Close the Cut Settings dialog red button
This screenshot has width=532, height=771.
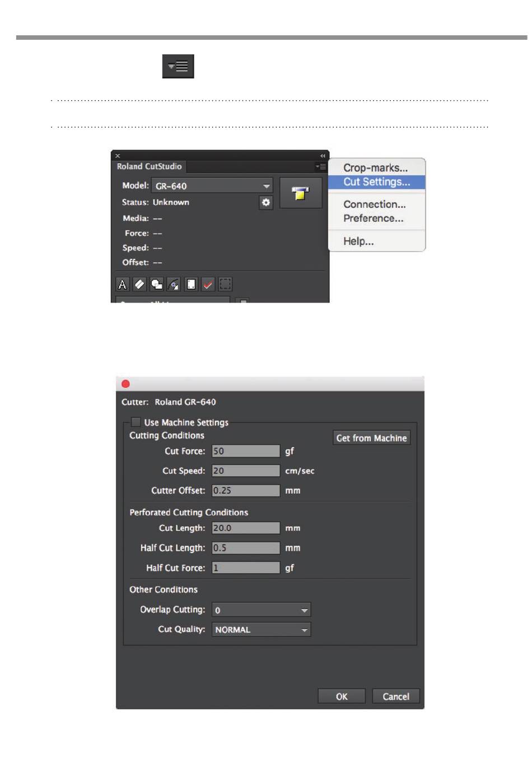point(125,384)
